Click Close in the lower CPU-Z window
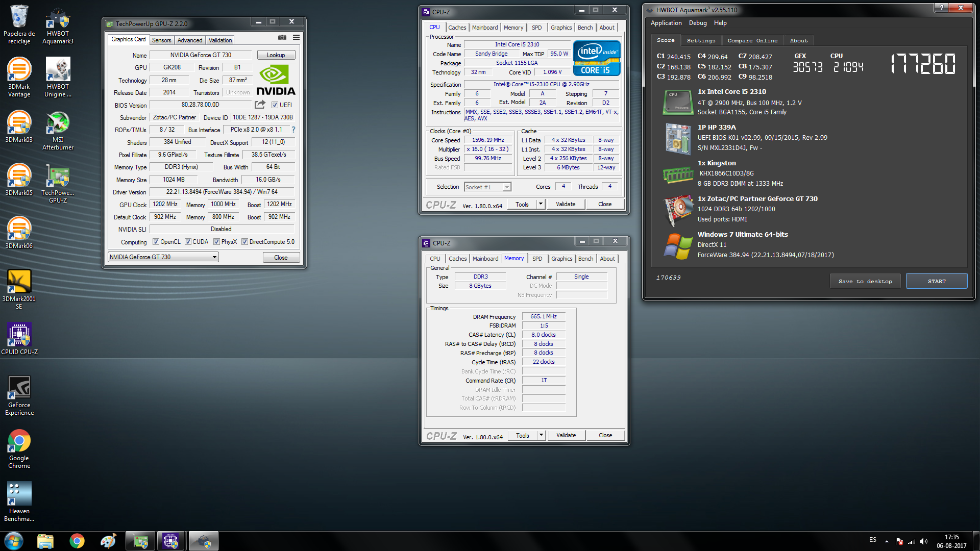 point(605,435)
